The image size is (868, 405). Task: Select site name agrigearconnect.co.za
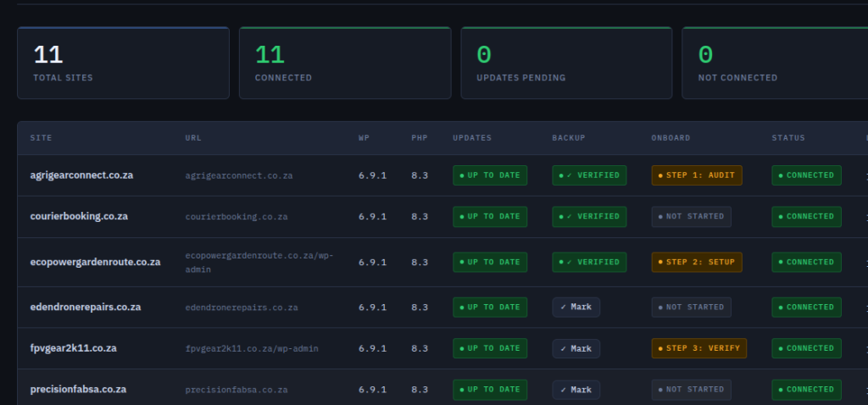pos(81,175)
